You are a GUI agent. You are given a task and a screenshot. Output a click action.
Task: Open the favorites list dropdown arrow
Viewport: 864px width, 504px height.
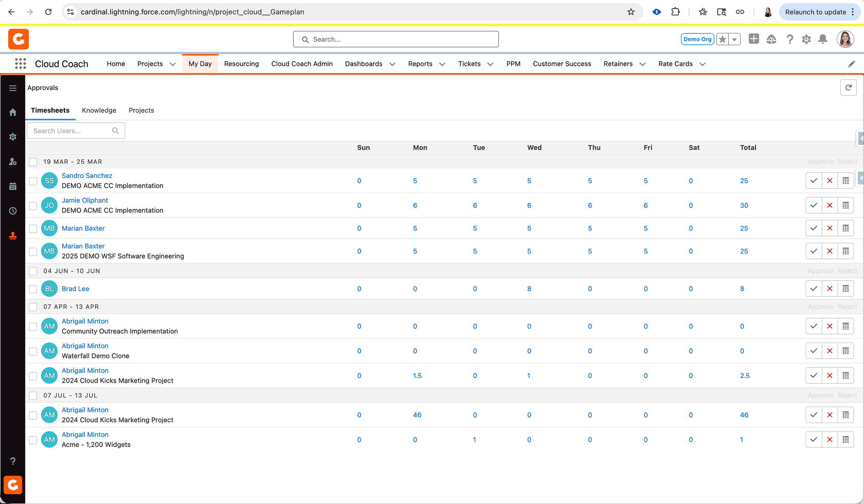pos(735,39)
